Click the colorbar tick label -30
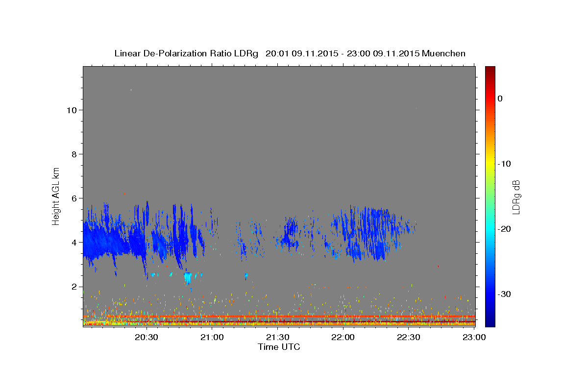 click(x=505, y=294)
